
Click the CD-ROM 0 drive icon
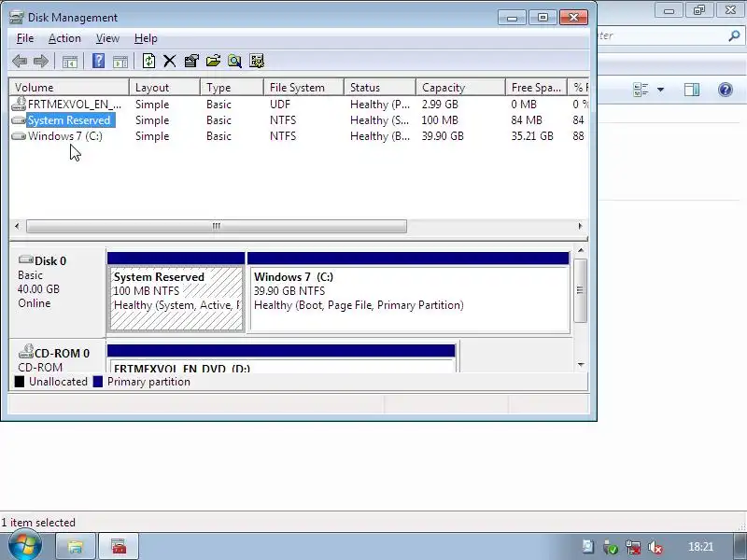pyautogui.click(x=26, y=352)
